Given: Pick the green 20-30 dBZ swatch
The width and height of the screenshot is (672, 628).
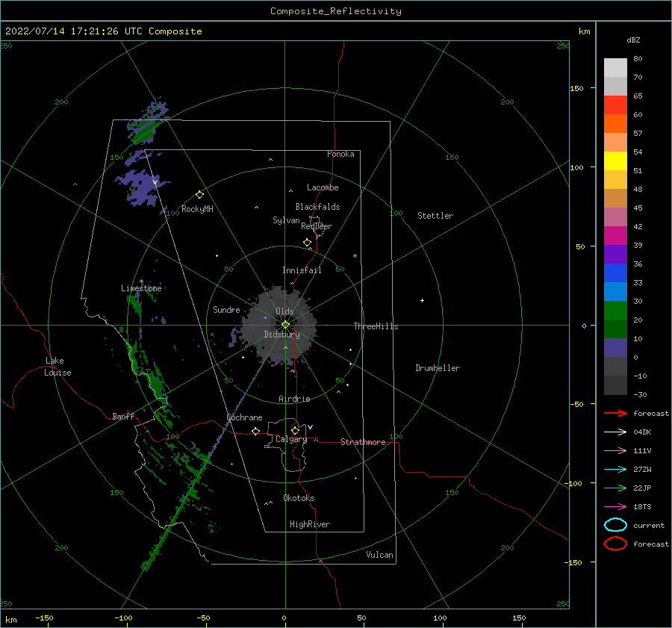Looking at the screenshot, I should coord(615,311).
